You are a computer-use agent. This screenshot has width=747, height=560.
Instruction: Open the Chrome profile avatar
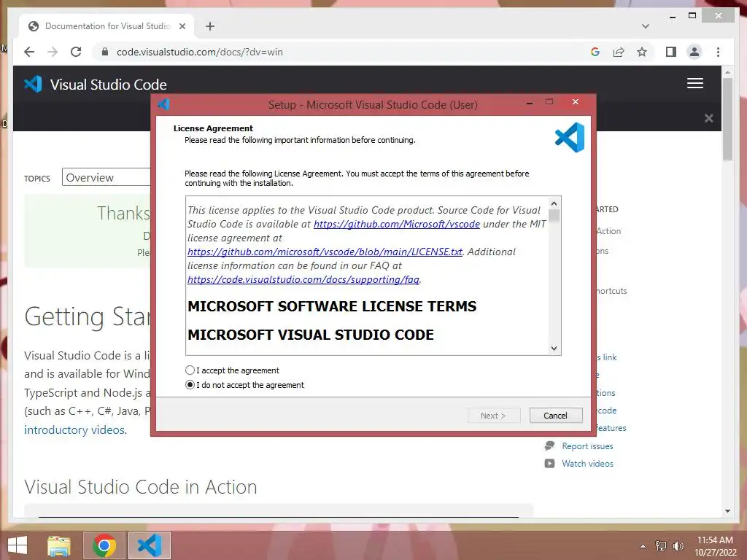click(x=694, y=52)
